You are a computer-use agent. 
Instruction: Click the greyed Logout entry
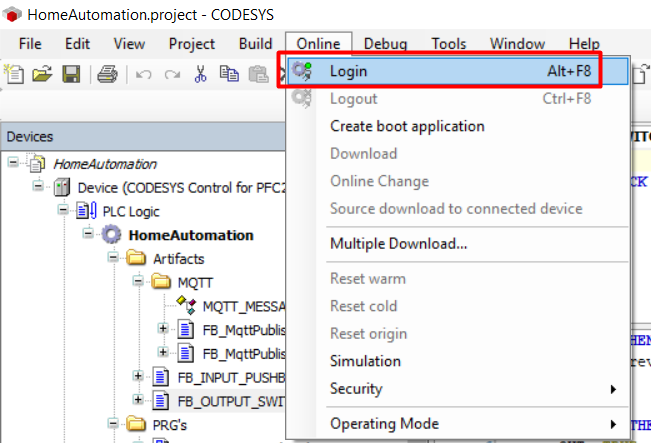pyautogui.click(x=458, y=99)
